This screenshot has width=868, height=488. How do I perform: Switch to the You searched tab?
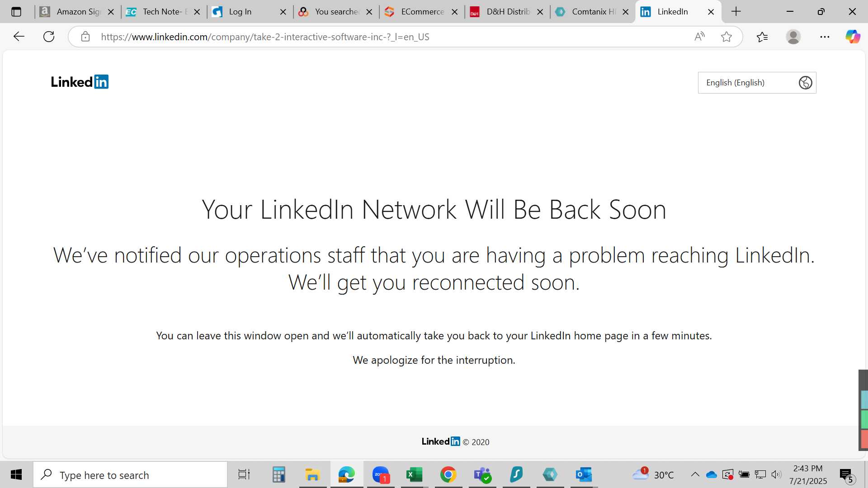tap(335, 12)
